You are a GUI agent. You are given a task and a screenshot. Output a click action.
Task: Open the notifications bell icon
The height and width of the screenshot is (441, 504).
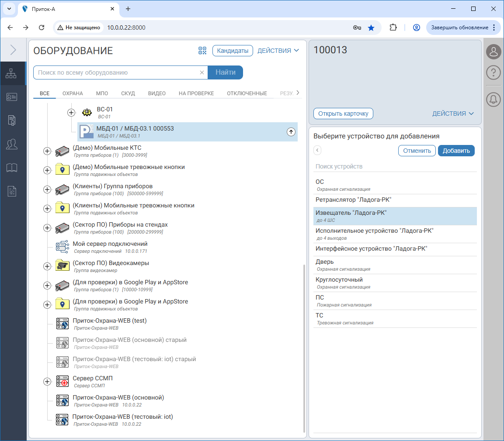pyautogui.click(x=494, y=100)
